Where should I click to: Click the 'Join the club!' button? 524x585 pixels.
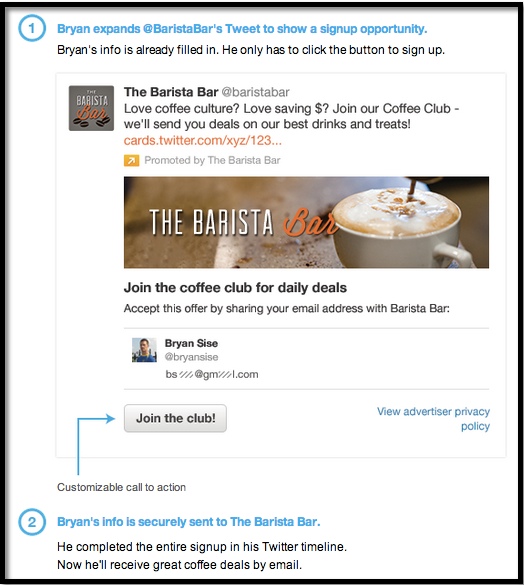[x=175, y=418]
